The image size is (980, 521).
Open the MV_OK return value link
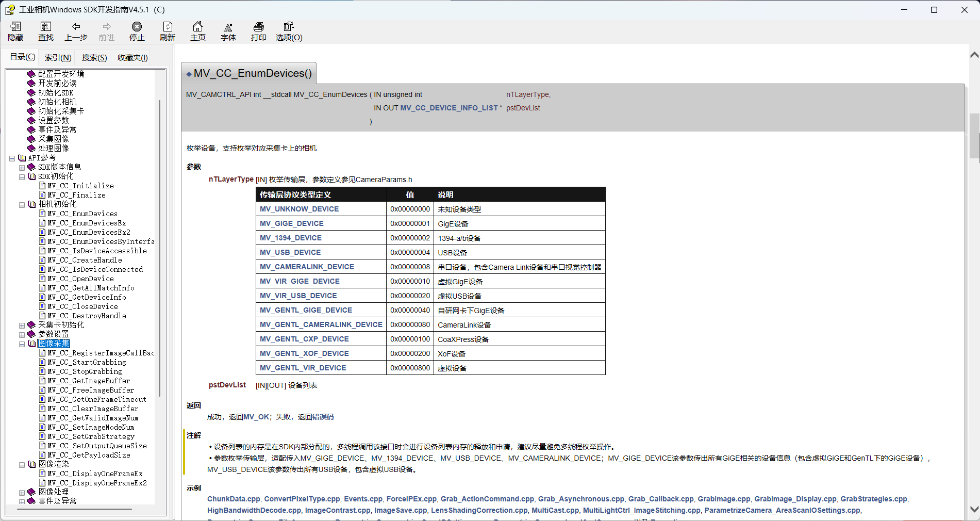click(256, 417)
